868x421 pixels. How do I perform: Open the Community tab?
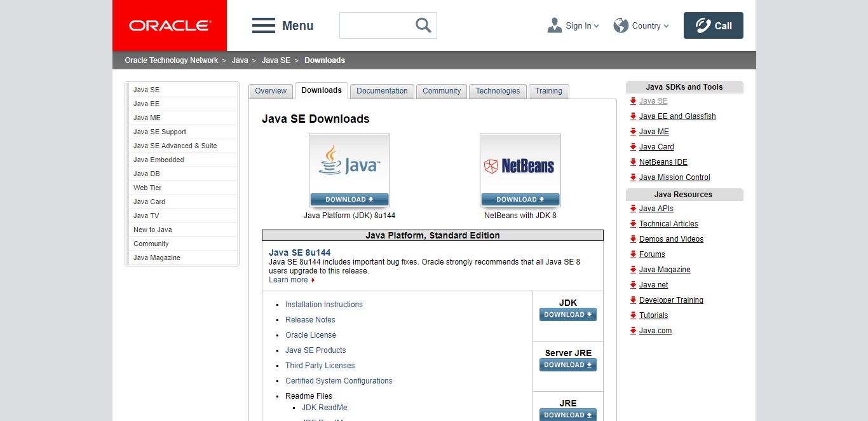[442, 91]
